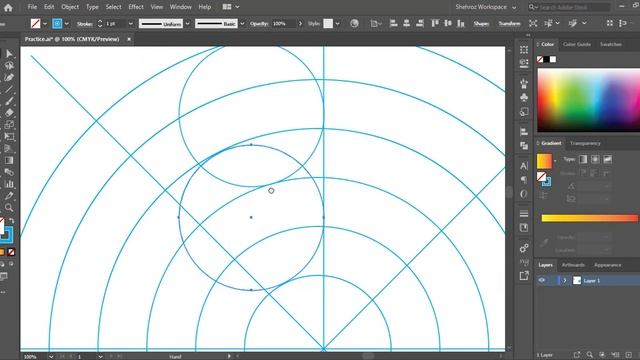Pick a color from the spectrum
Image resolution: width=640 pixels, height=360 pixels.
click(x=589, y=100)
